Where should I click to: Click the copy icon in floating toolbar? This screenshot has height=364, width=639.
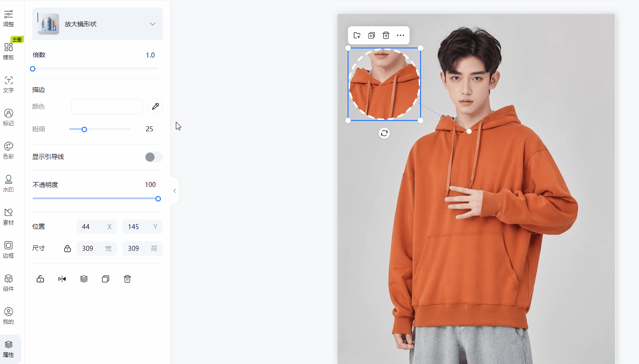tap(372, 35)
